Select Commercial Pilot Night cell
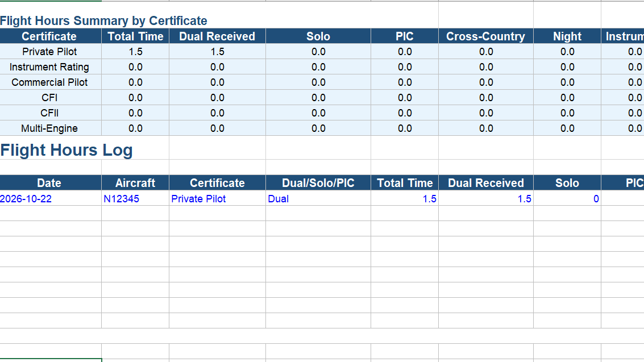This screenshot has width=644, height=362. point(567,82)
